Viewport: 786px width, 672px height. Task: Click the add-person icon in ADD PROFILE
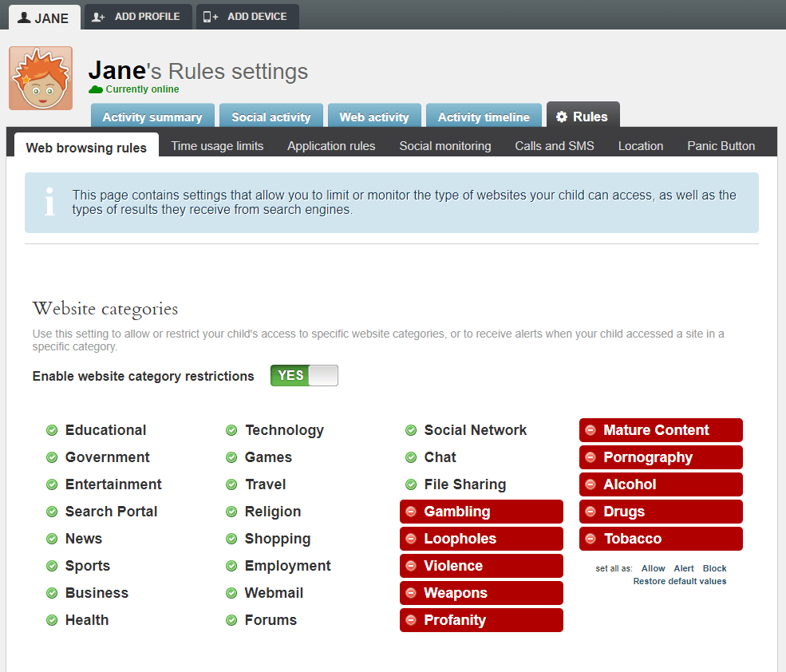pyautogui.click(x=98, y=17)
